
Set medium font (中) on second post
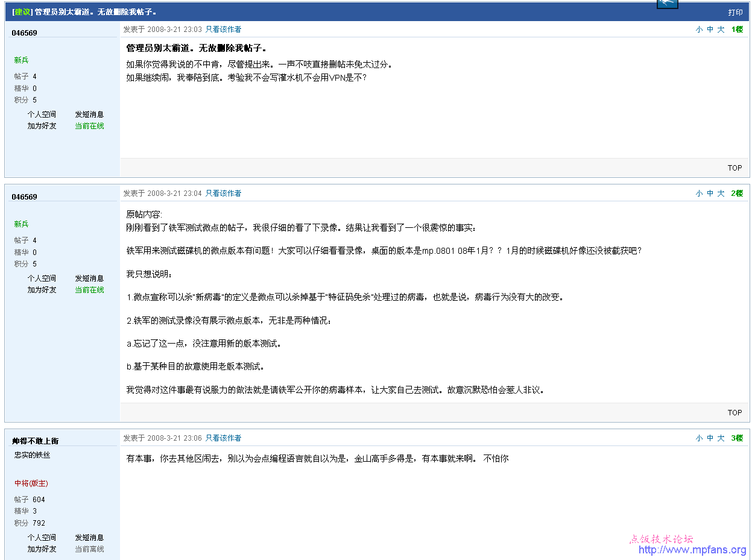710,193
